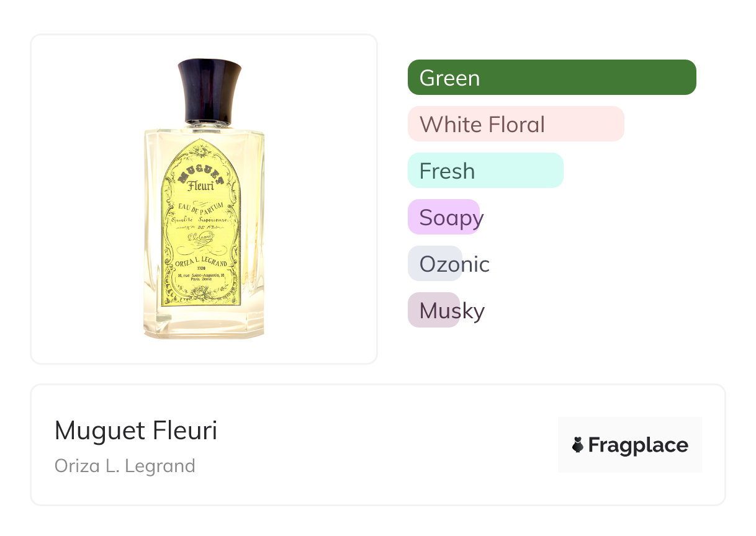Click the floral ornament atop the label
The width and height of the screenshot is (756, 536).
point(200,151)
